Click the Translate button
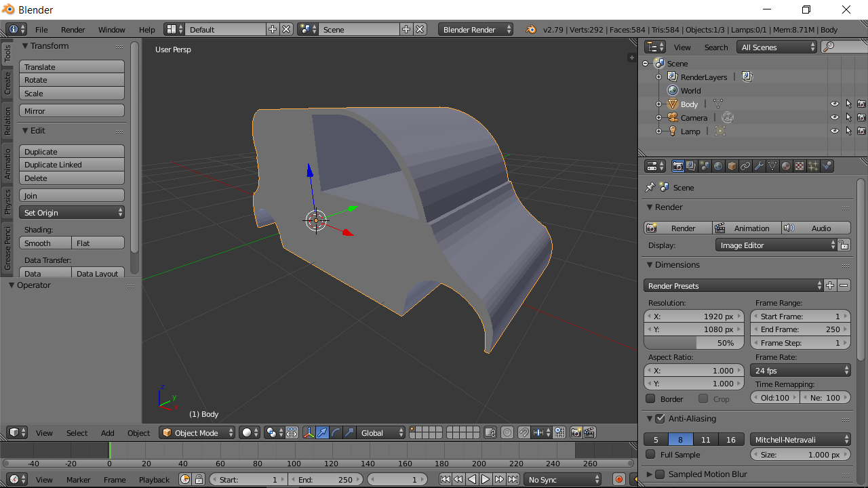This screenshot has height=488, width=868. click(72, 67)
